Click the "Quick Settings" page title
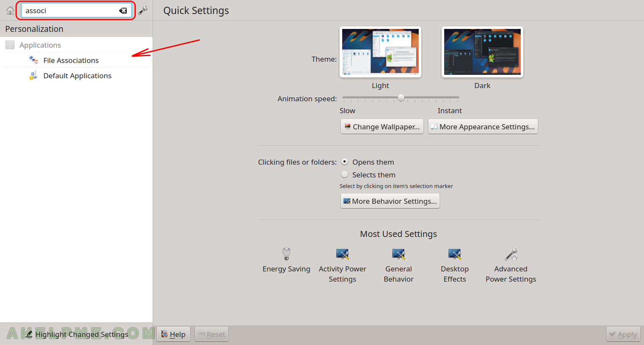Viewport: 644px width, 345px height. point(196,11)
